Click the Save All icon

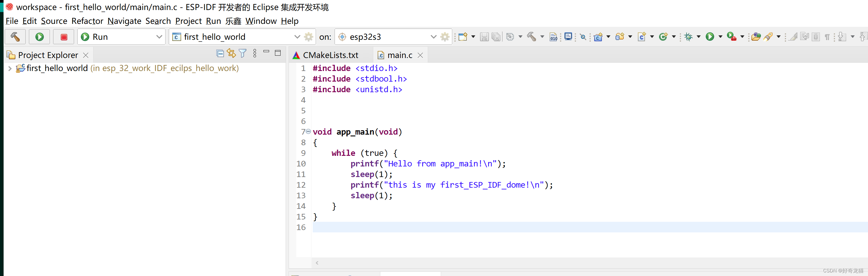[x=496, y=37]
